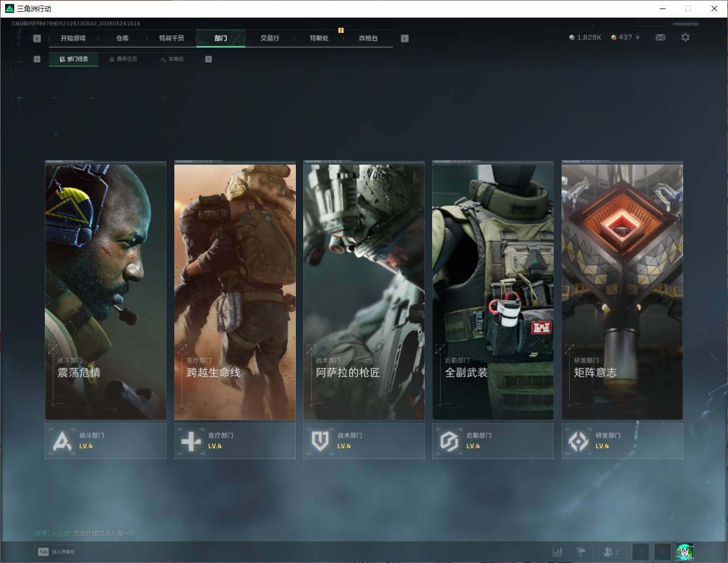Open the 全副武装 logistics department card

[x=493, y=291]
